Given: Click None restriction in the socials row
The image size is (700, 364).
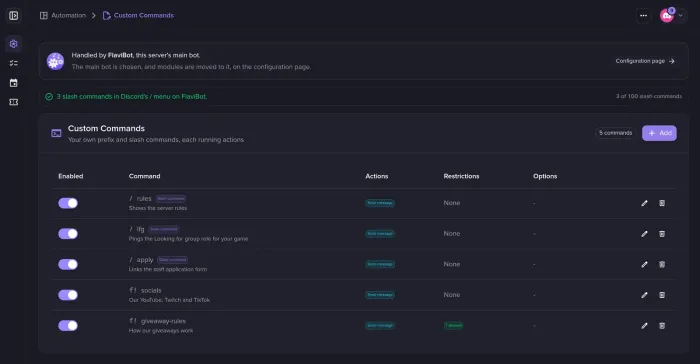Looking at the screenshot, I should 452,295.
